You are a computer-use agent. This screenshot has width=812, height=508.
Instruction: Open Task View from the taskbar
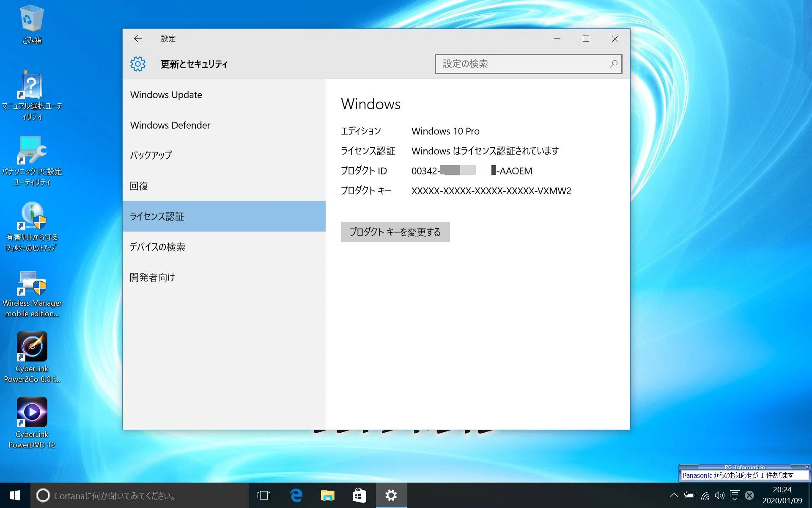coord(264,495)
